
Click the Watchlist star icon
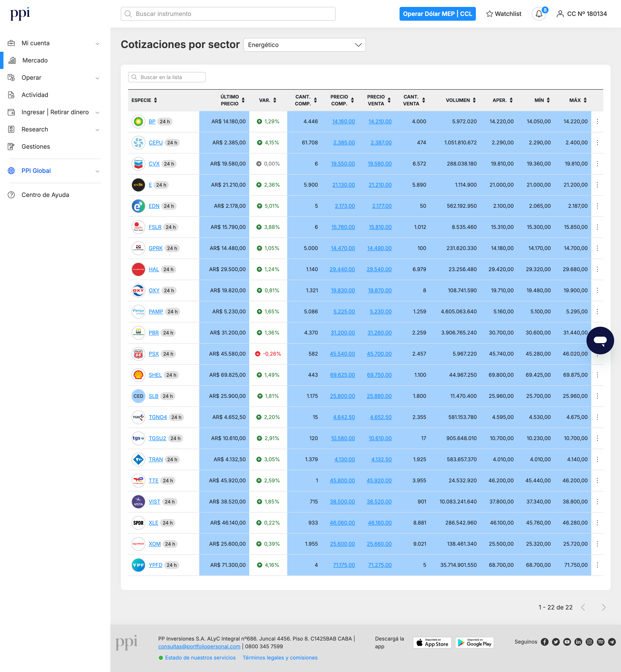[489, 14]
